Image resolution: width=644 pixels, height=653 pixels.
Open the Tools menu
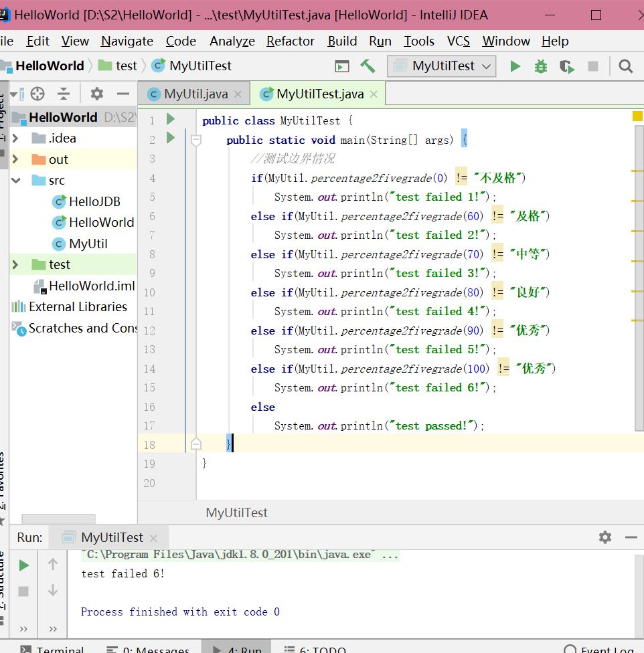click(x=419, y=41)
